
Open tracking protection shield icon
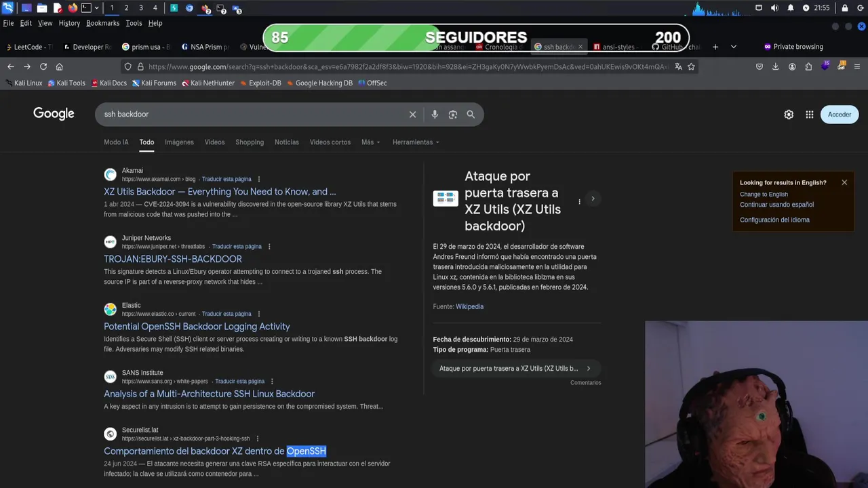(x=127, y=66)
